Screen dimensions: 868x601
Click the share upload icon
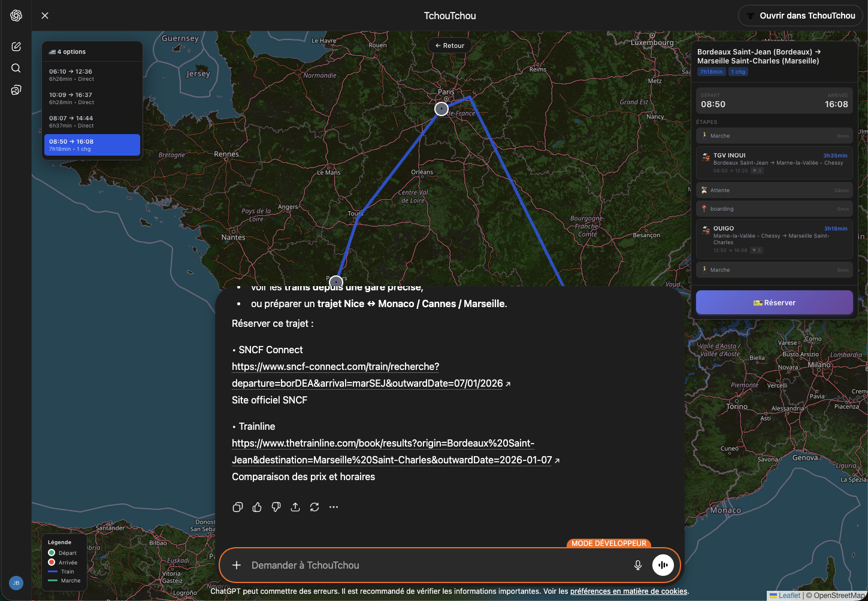pyautogui.click(x=295, y=507)
